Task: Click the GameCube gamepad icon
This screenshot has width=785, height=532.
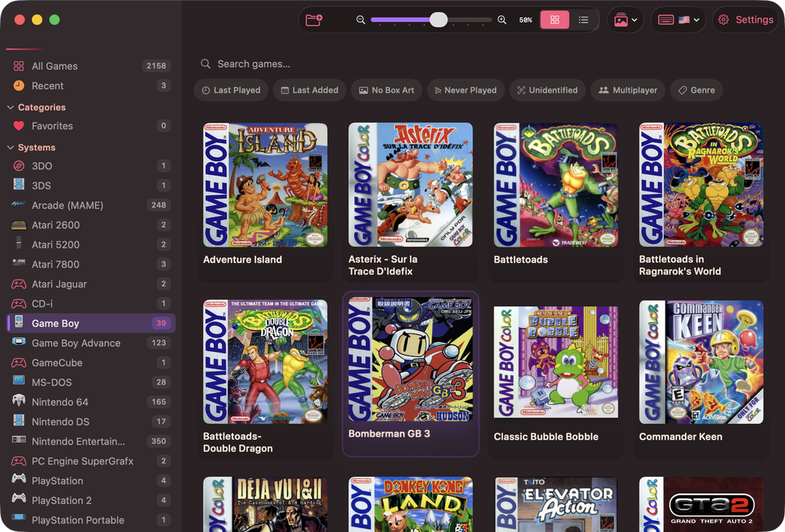Action: pos(18,362)
